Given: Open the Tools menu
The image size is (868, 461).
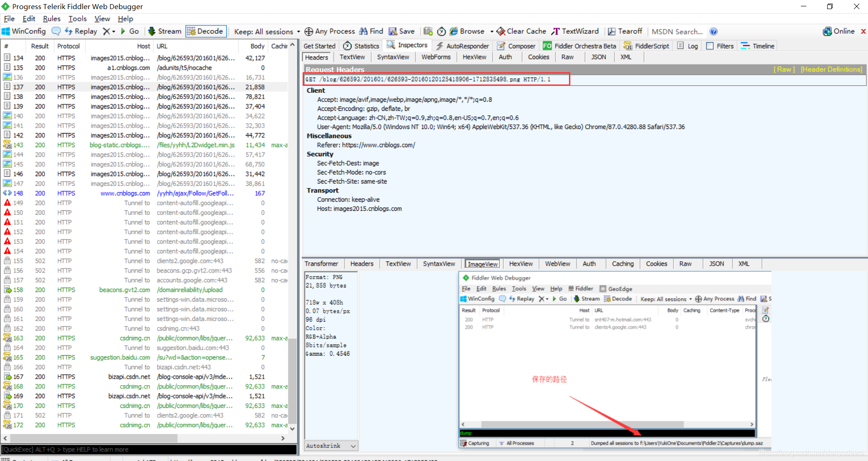Looking at the screenshot, I should click(x=78, y=19).
